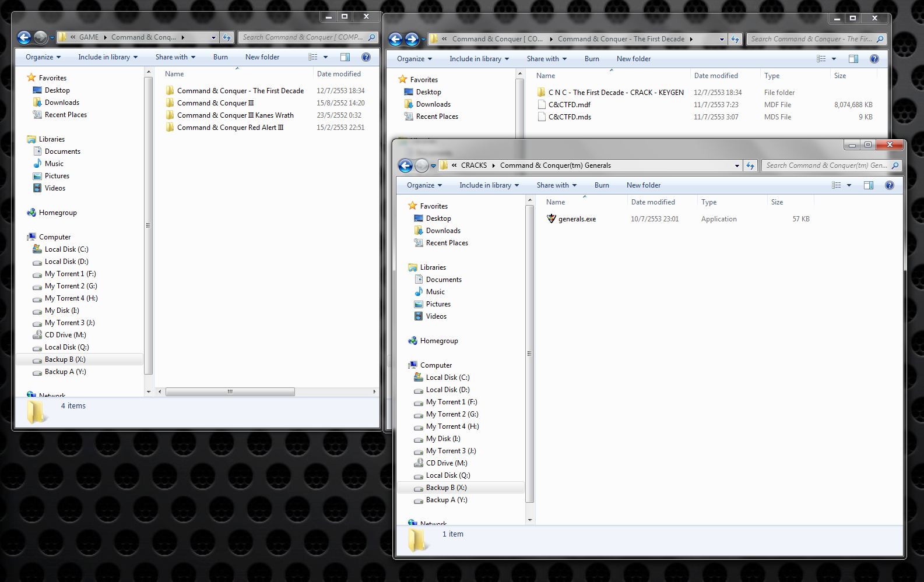Go forward in the First Decade window

(412, 40)
